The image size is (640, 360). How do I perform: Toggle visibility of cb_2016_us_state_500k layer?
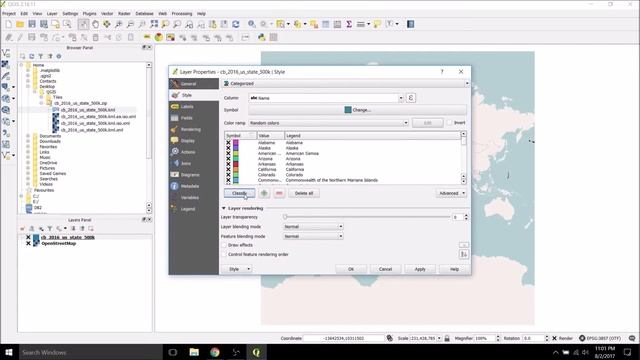point(28,237)
